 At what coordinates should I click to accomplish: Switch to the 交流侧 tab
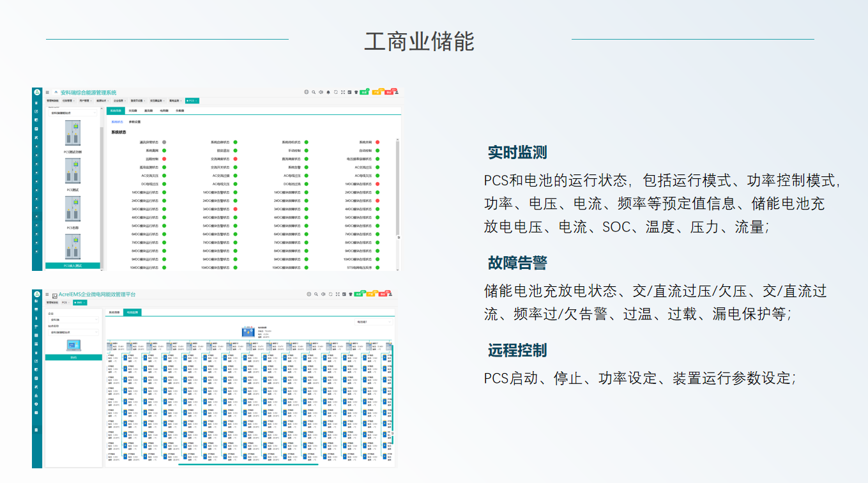tap(133, 111)
